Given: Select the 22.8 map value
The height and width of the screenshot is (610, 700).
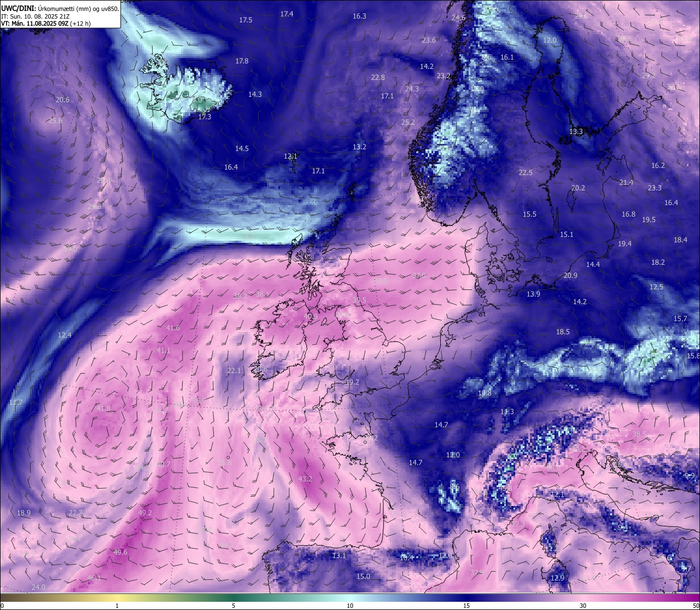Looking at the screenshot, I should (378, 78).
